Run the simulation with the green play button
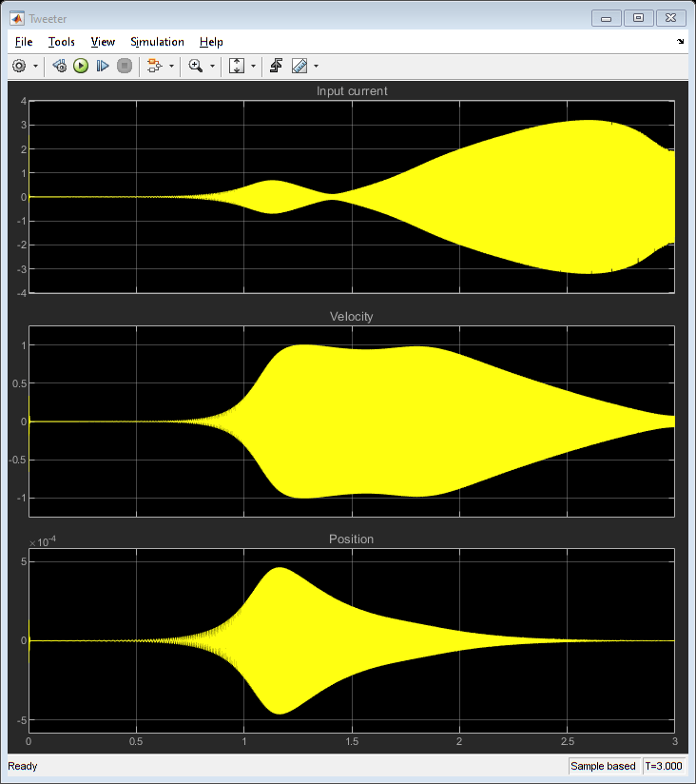Screen dimensions: 696x784 tap(81, 66)
